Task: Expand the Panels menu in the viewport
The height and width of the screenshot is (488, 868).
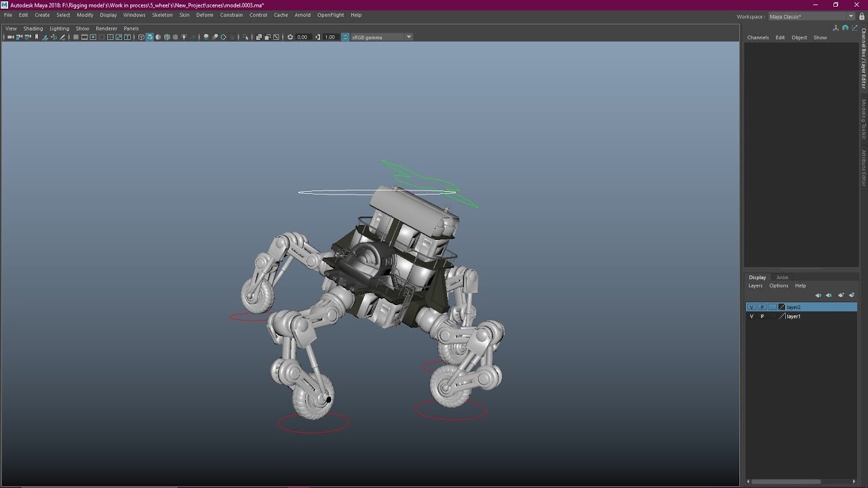Action: click(x=131, y=28)
